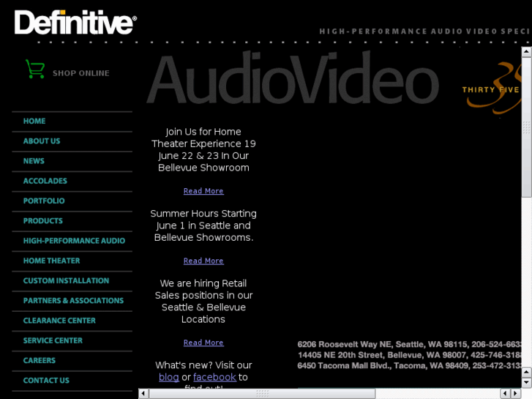Image resolution: width=532 pixels, height=399 pixels.
Task: Read More about Home Theater Experience 19
Action: pos(203,191)
